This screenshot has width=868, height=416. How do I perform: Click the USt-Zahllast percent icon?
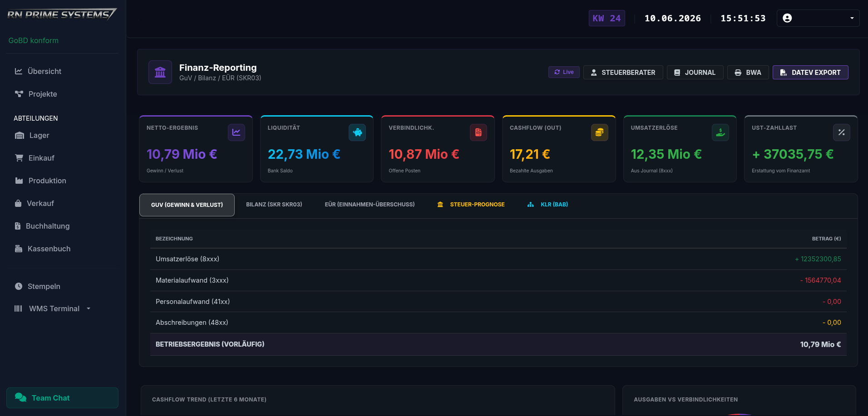pyautogui.click(x=842, y=132)
